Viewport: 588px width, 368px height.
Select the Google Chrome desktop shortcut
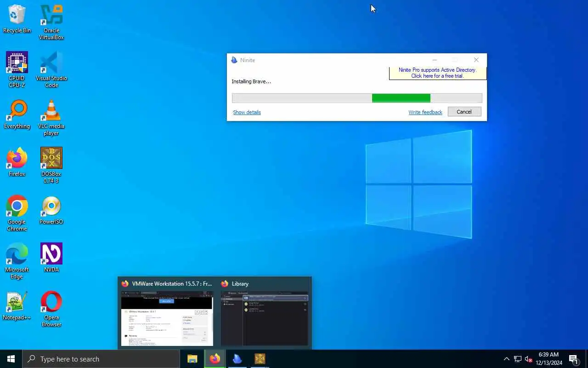[x=17, y=213]
